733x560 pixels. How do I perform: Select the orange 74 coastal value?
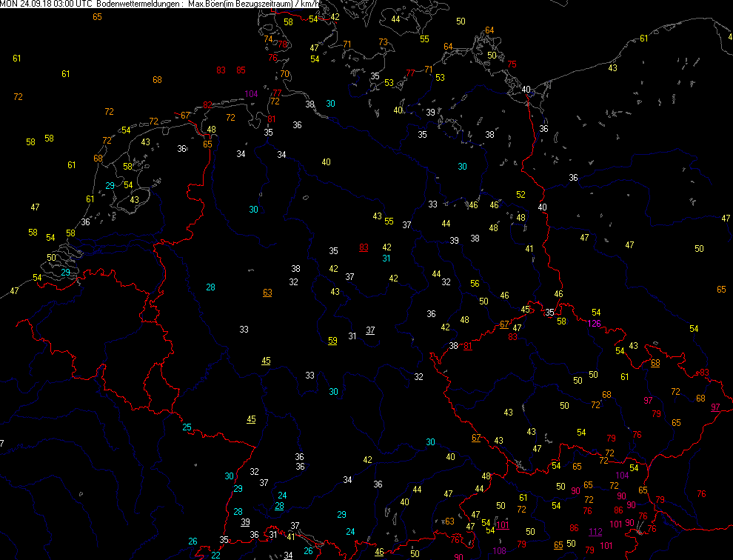(268, 39)
